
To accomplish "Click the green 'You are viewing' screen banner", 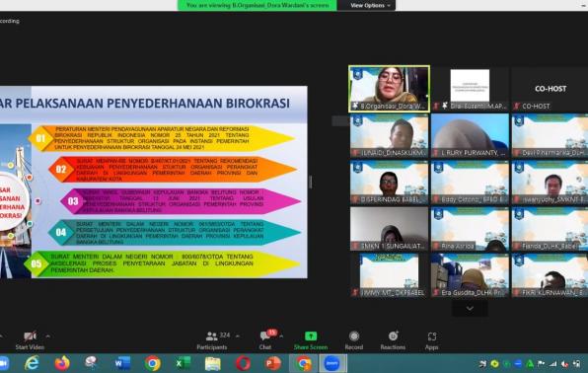I will point(257,5).
